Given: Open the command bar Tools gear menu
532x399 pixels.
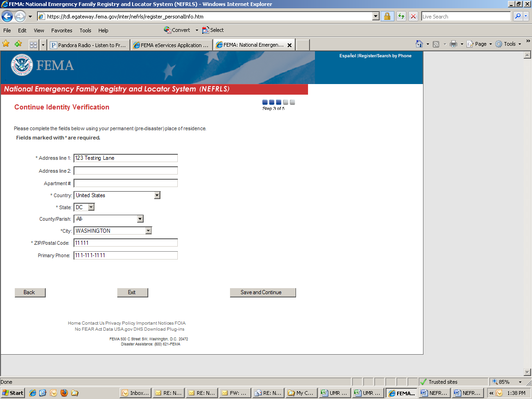Looking at the screenshot, I should coord(508,44).
